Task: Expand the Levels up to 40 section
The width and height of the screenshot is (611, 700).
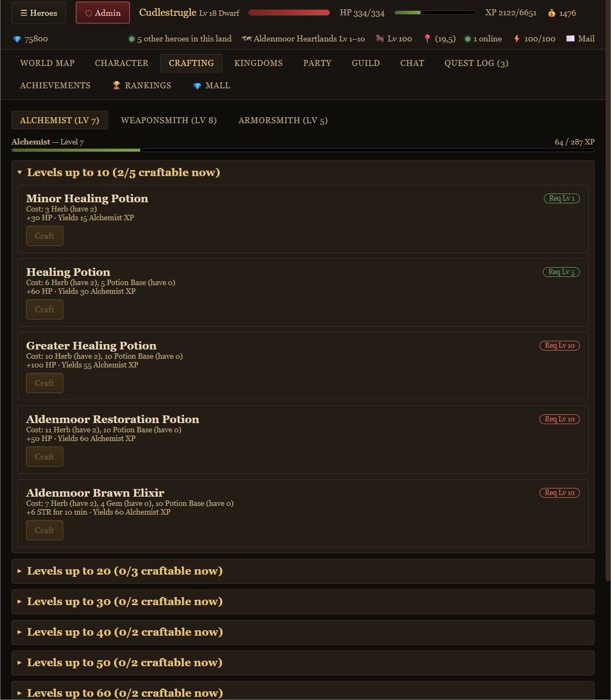Action: (x=303, y=632)
